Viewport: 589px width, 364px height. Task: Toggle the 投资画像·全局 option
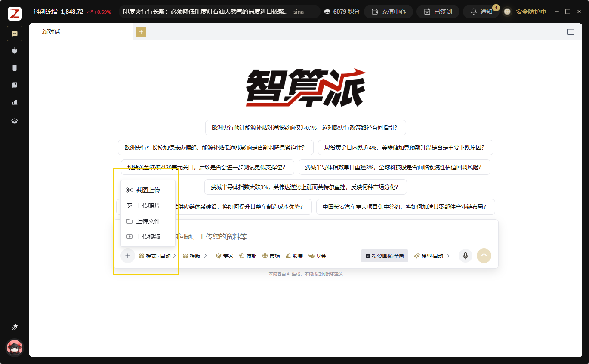click(384, 256)
